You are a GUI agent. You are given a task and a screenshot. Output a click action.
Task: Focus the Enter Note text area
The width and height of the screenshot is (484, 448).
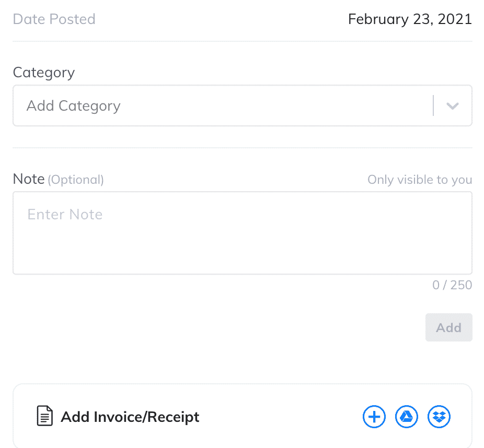[243, 233]
